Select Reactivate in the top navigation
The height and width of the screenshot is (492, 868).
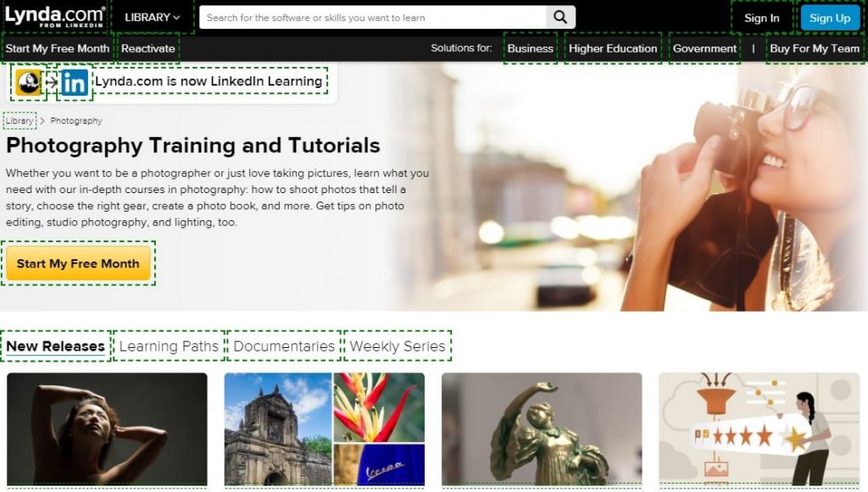click(148, 48)
